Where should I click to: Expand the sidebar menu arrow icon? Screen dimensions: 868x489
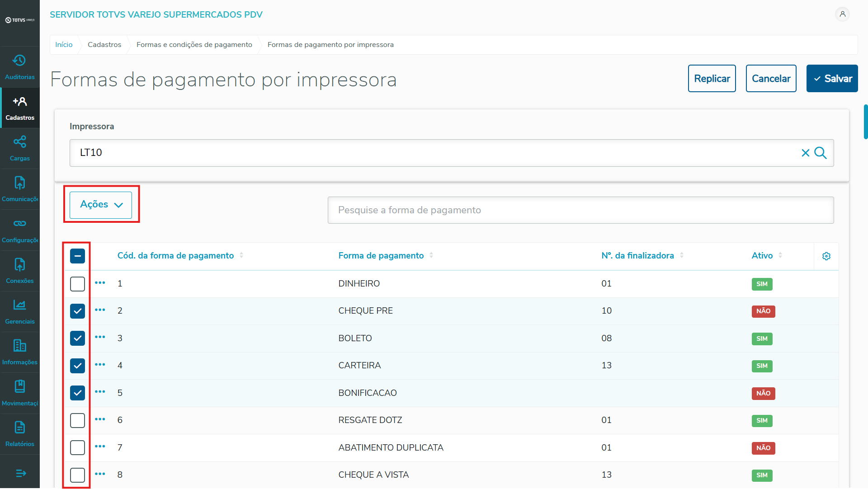tap(21, 473)
